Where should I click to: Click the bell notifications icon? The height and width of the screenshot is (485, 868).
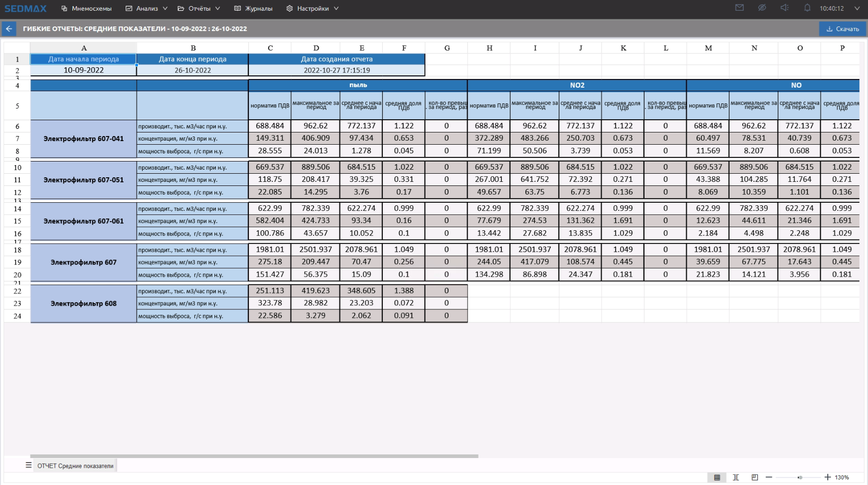807,8
